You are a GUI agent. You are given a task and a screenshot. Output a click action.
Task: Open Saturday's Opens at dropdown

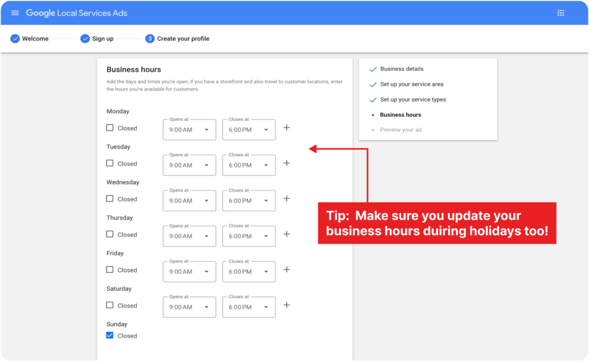coord(189,307)
